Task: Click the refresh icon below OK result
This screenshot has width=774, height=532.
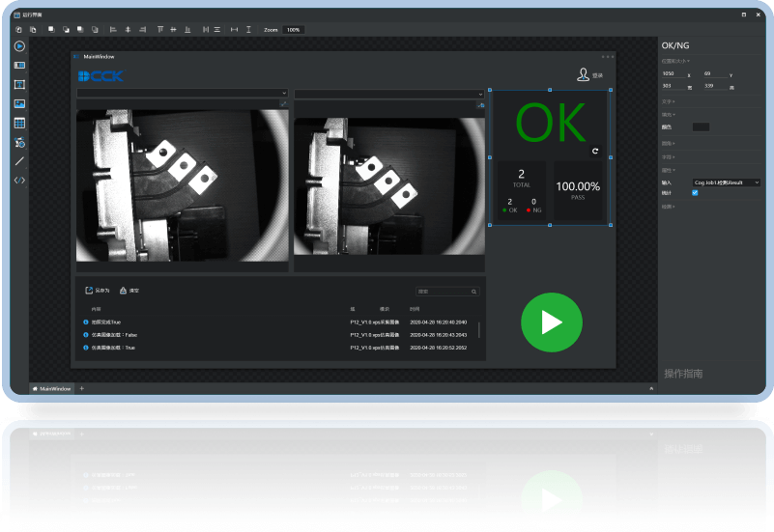Action: [595, 152]
